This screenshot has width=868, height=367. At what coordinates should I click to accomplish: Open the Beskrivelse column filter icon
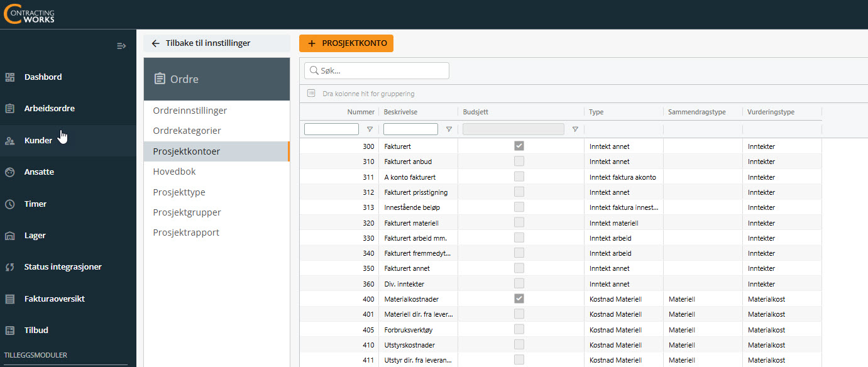[x=449, y=129]
